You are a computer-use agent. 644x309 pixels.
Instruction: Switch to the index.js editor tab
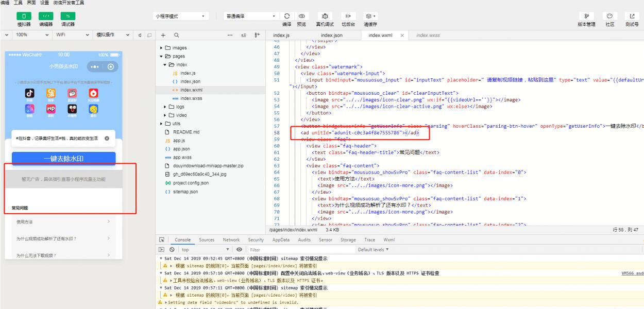coord(281,35)
